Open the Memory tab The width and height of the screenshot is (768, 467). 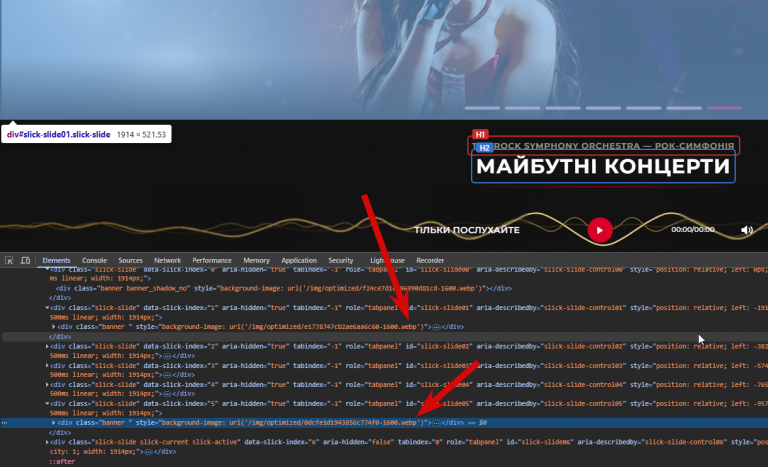(x=257, y=260)
